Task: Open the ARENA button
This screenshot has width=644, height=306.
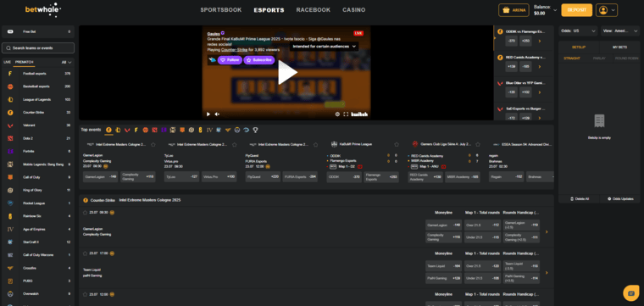Action: [514, 10]
